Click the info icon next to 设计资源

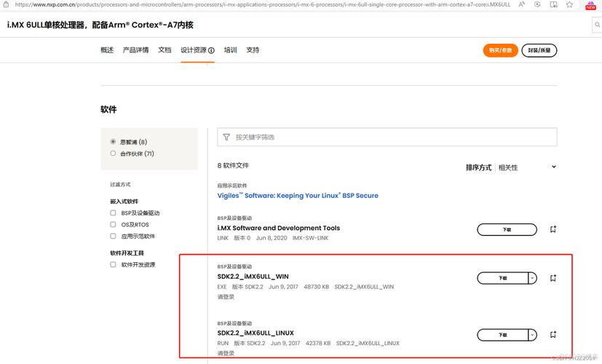(211, 50)
